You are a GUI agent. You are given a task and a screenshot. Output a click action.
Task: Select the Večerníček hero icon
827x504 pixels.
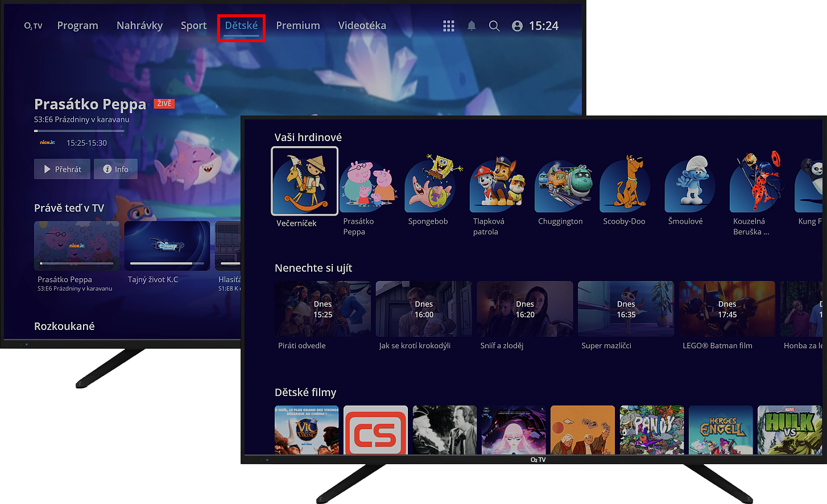[x=304, y=181]
